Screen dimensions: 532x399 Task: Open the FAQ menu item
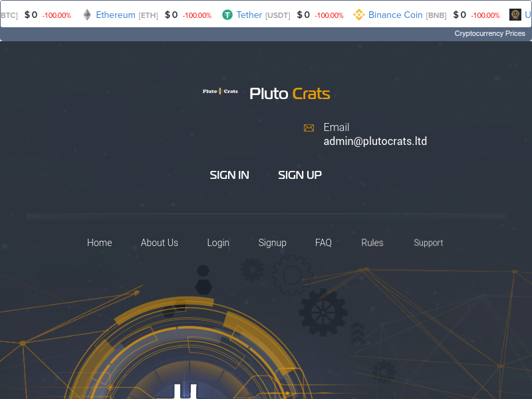pyautogui.click(x=323, y=243)
